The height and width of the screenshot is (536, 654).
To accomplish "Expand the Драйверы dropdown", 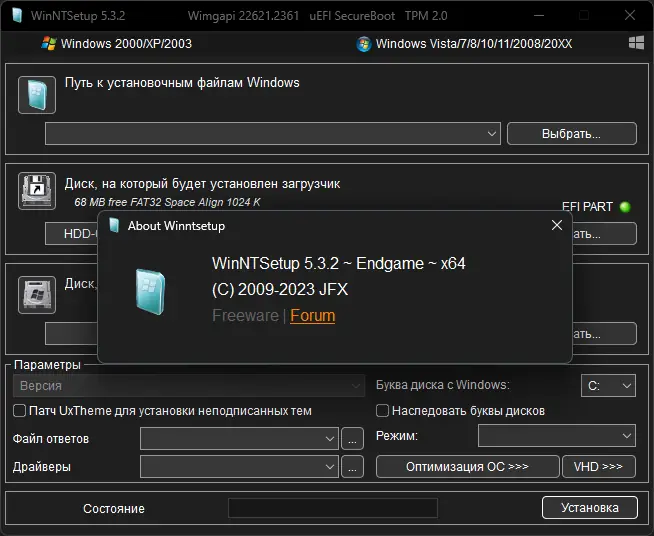I will tap(239, 466).
